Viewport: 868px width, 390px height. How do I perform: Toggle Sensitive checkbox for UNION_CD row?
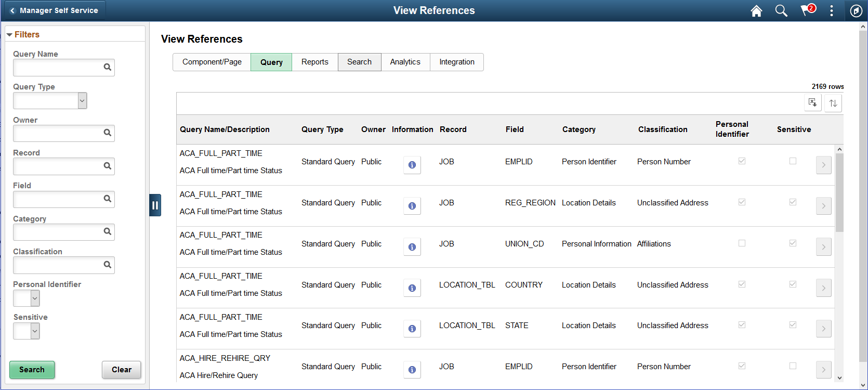793,243
